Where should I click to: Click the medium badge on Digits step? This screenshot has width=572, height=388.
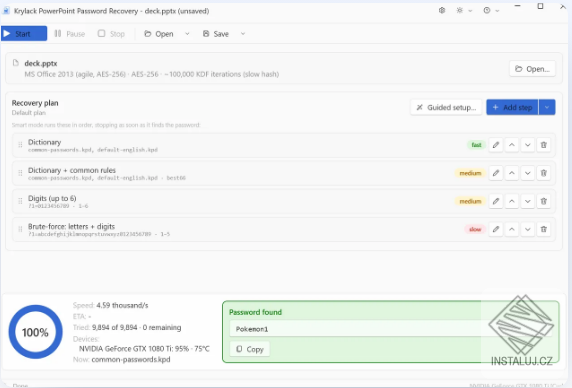click(x=470, y=201)
